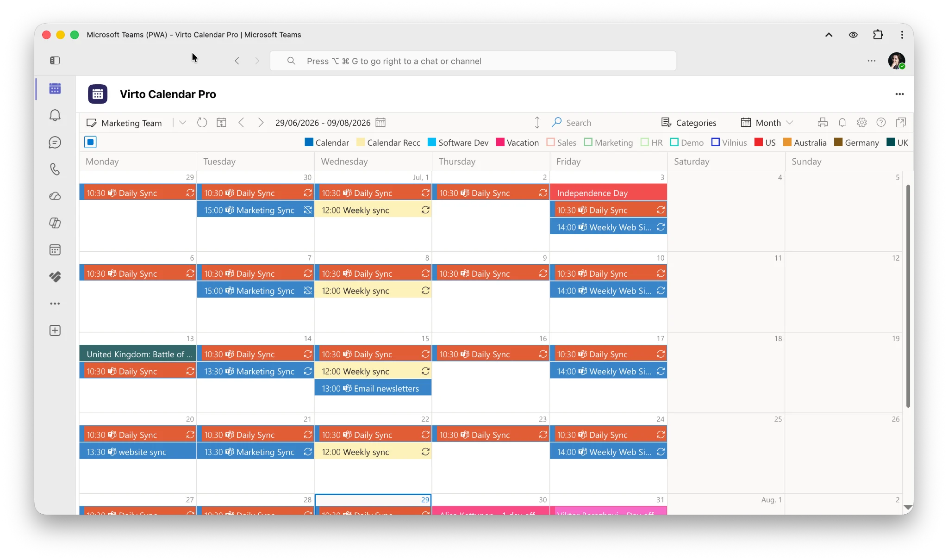The height and width of the screenshot is (560, 948).
Task: Enable Marketing category filter
Action: tap(608, 143)
